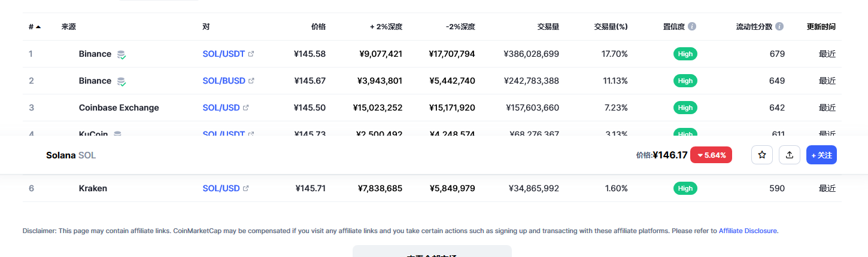Click external link icon beside Kraken SOL/USD
The width and height of the screenshot is (868, 257).
tap(246, 188)
